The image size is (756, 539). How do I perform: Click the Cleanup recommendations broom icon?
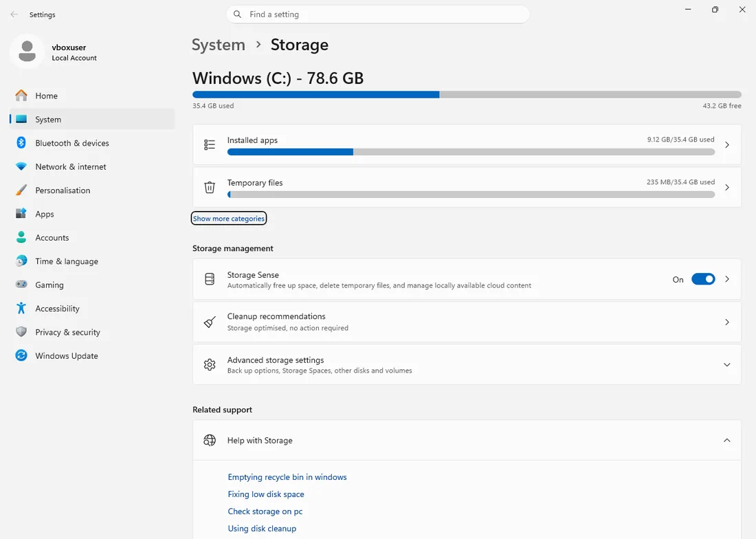click(x=209, y=322)
